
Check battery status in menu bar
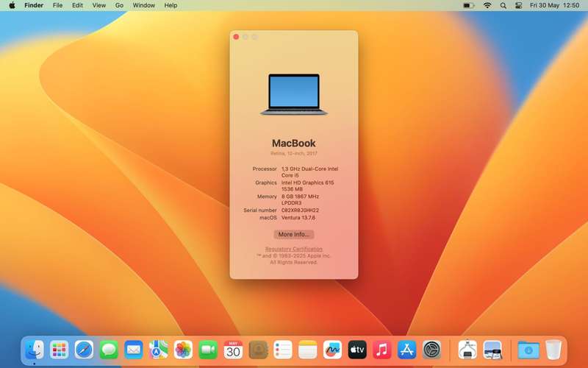468,5
